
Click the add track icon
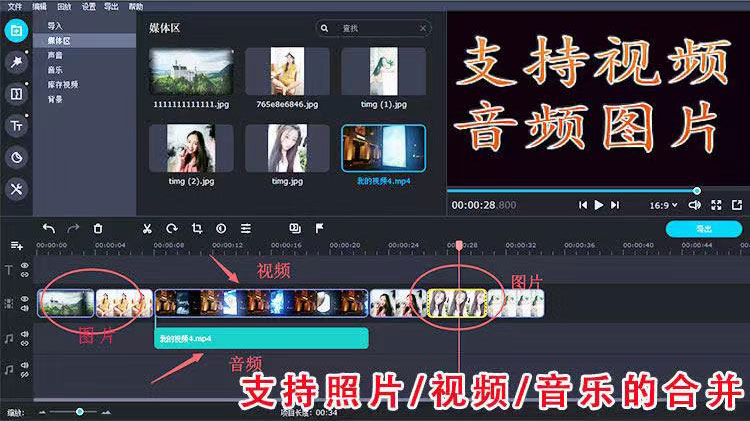(x=16, y=245)
